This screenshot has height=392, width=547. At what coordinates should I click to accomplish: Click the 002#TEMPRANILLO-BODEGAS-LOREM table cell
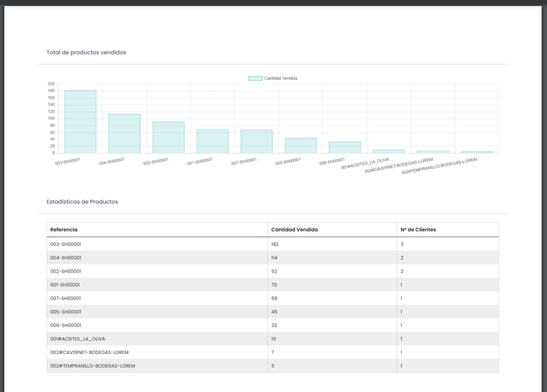coord(92,366)
